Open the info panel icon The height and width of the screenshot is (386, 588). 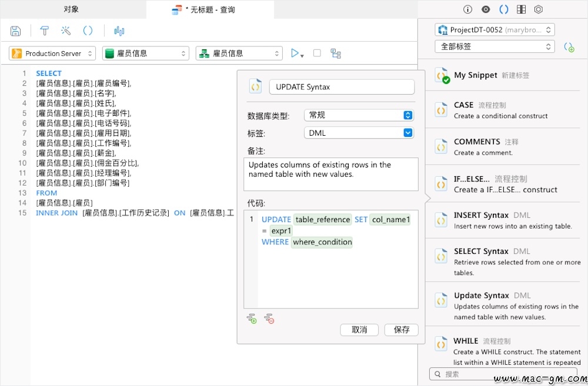coord(467,9)
